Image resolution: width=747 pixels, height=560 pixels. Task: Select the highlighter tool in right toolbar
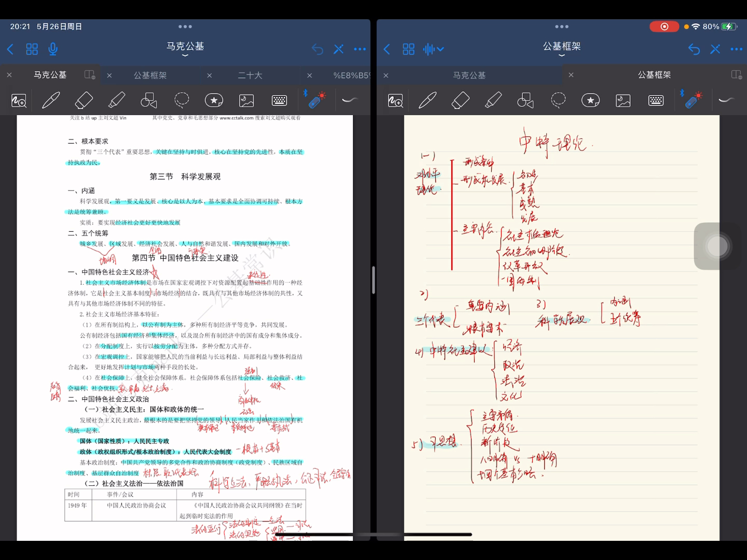coord(493,100)
